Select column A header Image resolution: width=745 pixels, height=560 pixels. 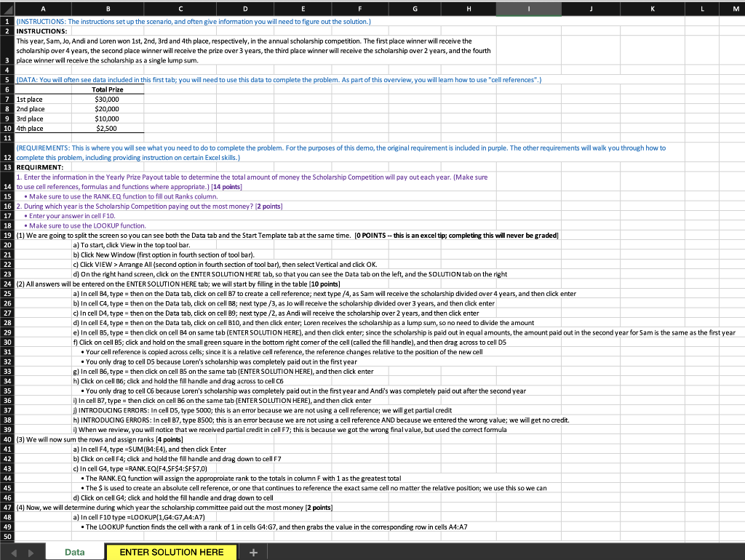[x=43, y=9]
